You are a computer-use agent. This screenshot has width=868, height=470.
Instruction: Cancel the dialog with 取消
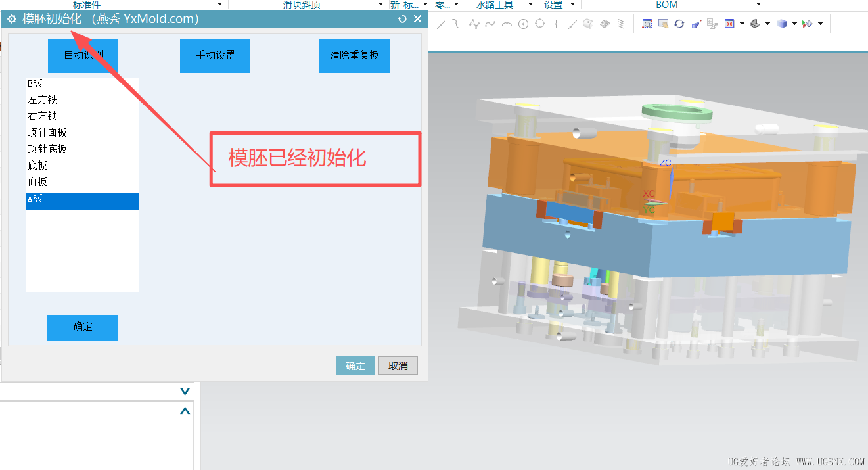pos(398,365)
